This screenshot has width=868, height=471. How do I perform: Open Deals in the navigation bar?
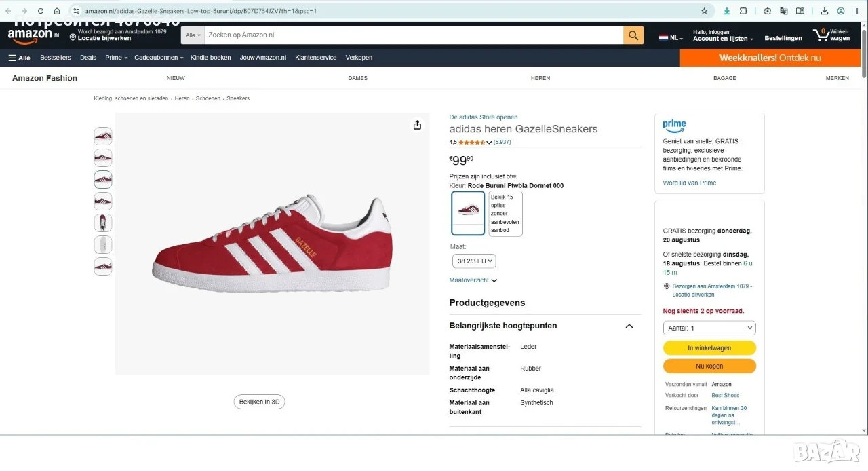coord(88,58)
